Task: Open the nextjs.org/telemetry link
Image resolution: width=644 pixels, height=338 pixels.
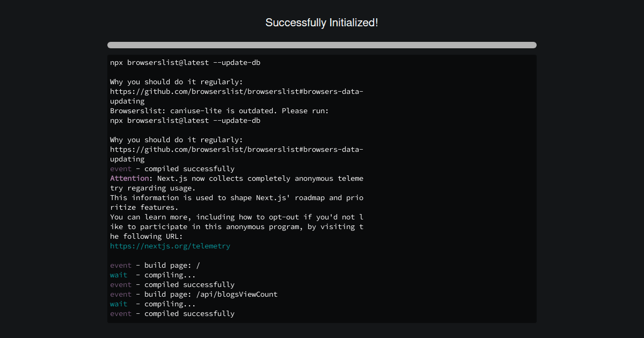Action: [170, 246]
